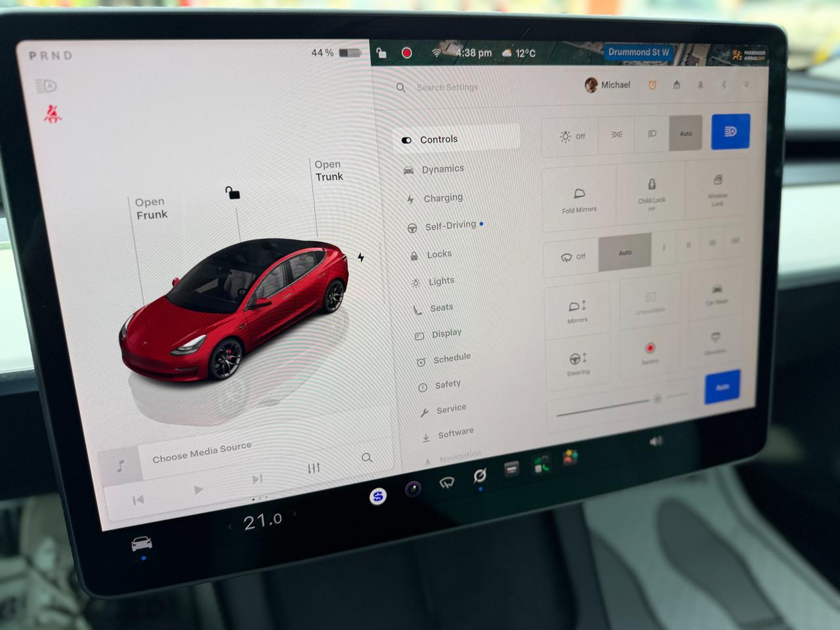Tap the Car Wash mode button
The width and height of the screenshot is (840, 630).
[716, 293]
